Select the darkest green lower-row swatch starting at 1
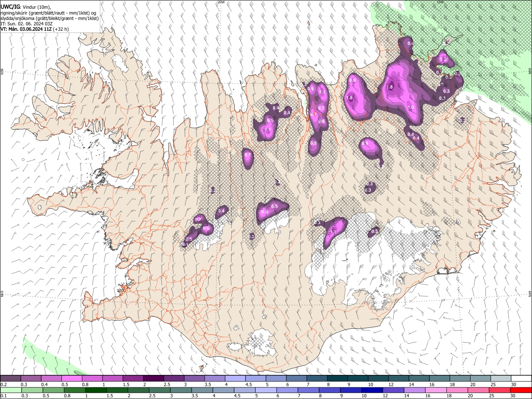Viewport: 532px width, 399px height. point(96,390)
